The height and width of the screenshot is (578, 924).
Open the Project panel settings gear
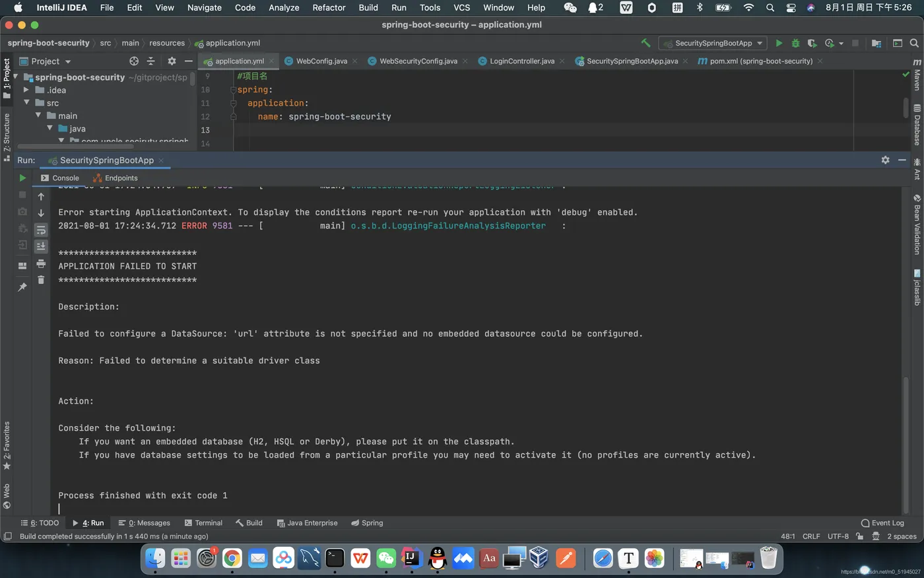click(x=172, y=61)
